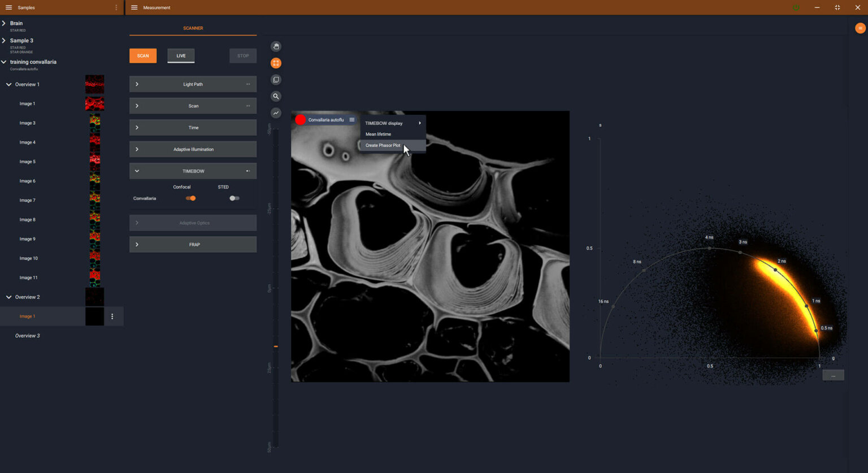Image resolution: width=868 pixels, height=473 pixels.
Task: Collapse the Overview 1 tree node
Action: (8, 85)
